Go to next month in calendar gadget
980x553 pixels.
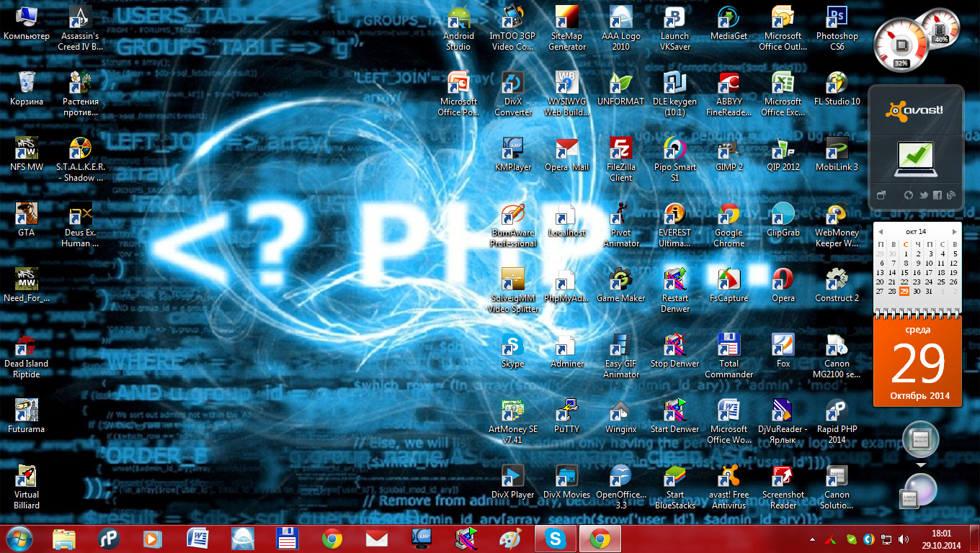point(954,232)
